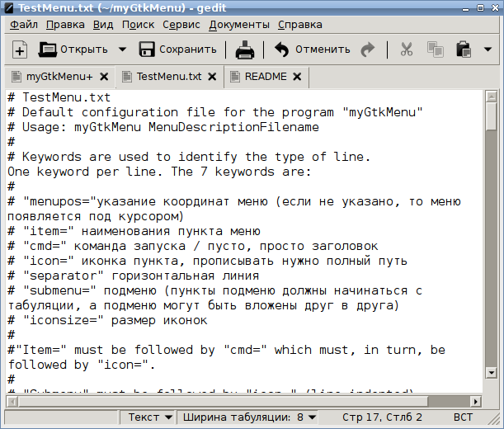The image size is (504, 429).
Task: Click the "submenu=" keyword line
Action: tap(214, 290)
